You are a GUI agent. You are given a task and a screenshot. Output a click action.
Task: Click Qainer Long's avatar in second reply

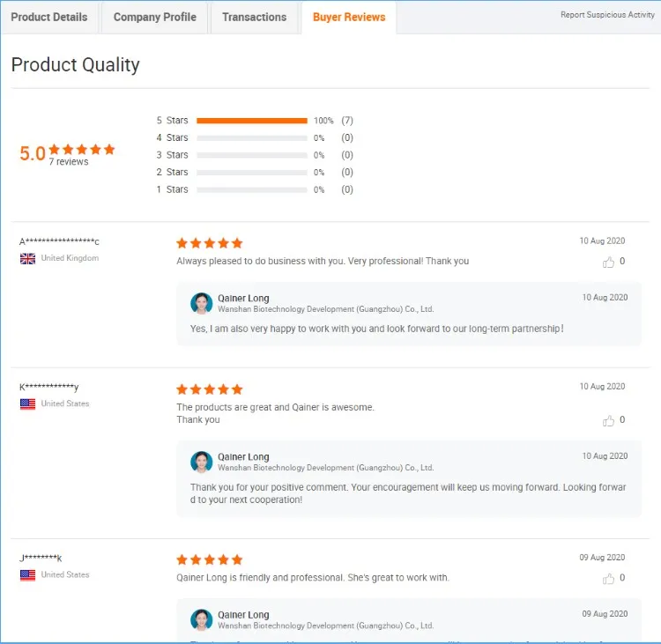[x=201, y=462]
